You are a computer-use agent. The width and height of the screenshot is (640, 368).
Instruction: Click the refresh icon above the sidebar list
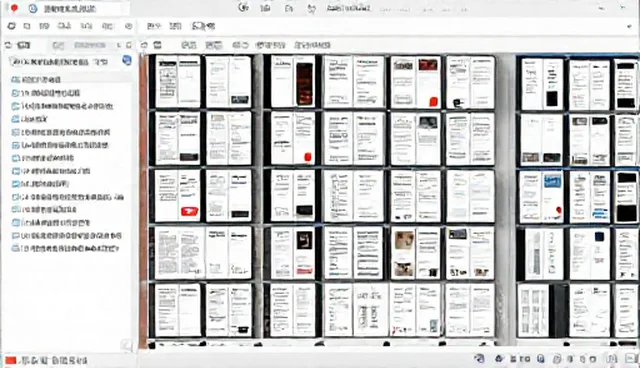pyautogui.click(x=8, y=45)
